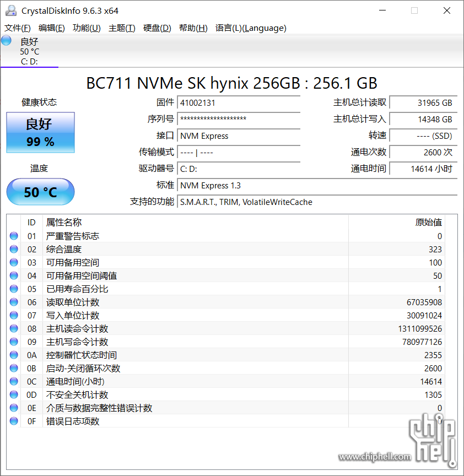Click the total host reads value 31965 GB
Image resolution: width=464 pixels, height=476 pixels.
pyautogui.click(x=423, y=103)
